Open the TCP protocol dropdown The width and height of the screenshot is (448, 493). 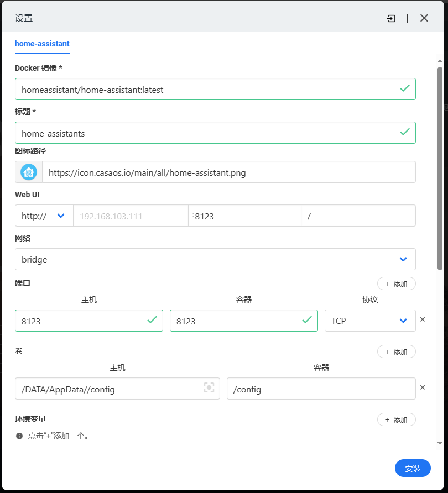coord(370,321)
